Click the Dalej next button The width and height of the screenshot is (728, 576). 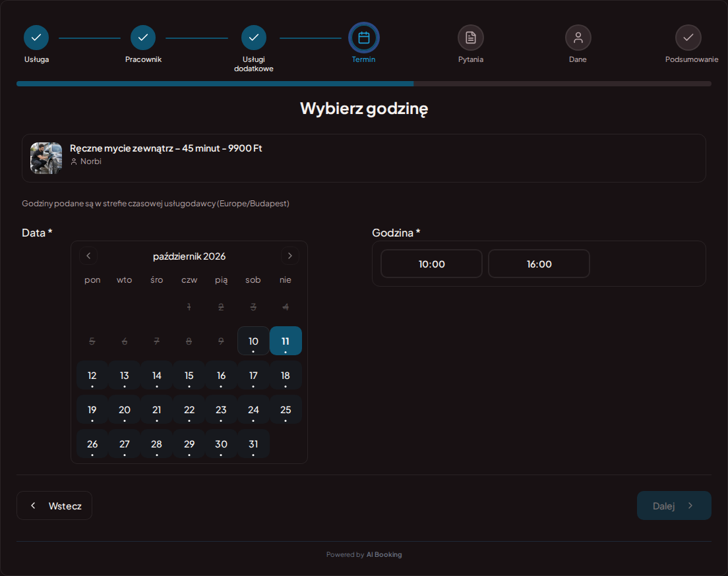click(x=674, y=505)
